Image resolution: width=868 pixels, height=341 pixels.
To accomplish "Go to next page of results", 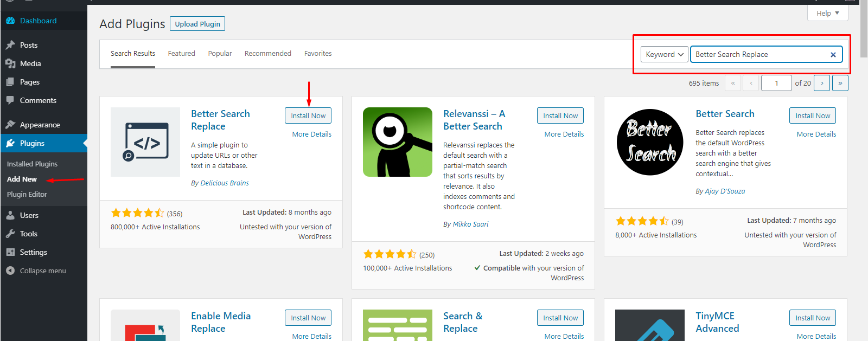I will (822, 83).
